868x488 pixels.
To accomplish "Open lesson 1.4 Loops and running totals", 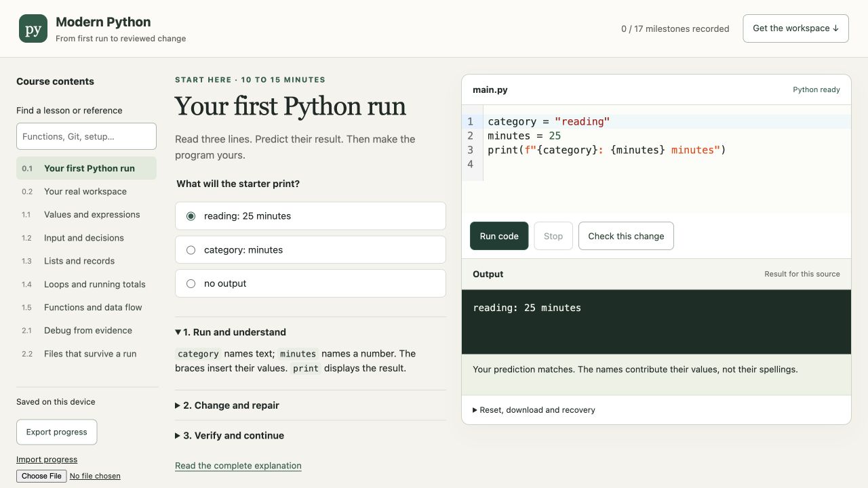I will tap(86, 284).
